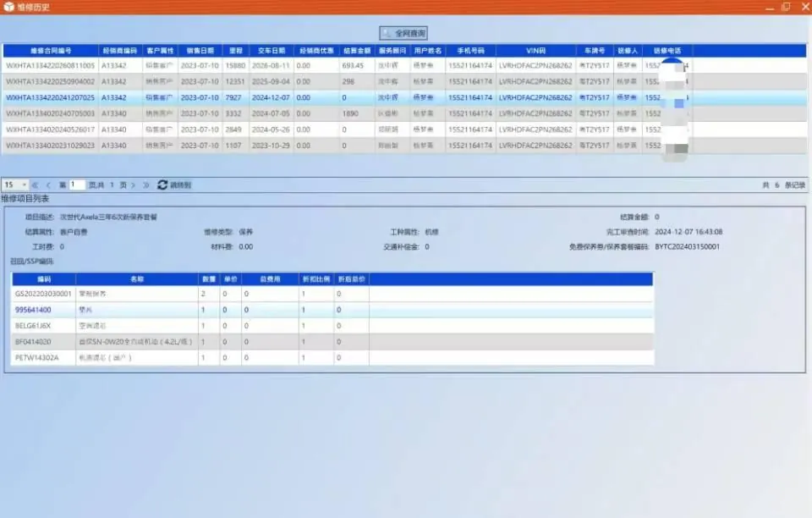Click the 结算金额 column header
This screenshot has height=518, width=812.
click(357, 51)
